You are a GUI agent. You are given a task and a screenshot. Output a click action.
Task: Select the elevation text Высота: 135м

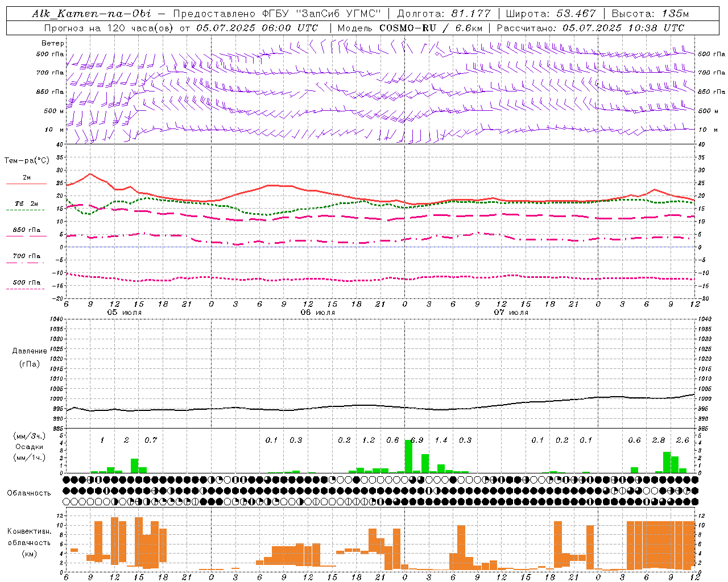click(650, 14)
